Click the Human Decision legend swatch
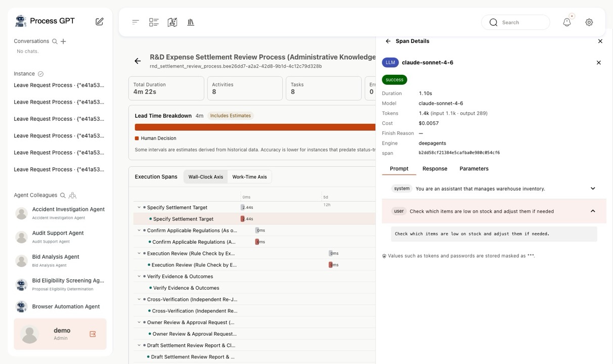This screenshot has width=613, height=364. click(x=137, y=139)
